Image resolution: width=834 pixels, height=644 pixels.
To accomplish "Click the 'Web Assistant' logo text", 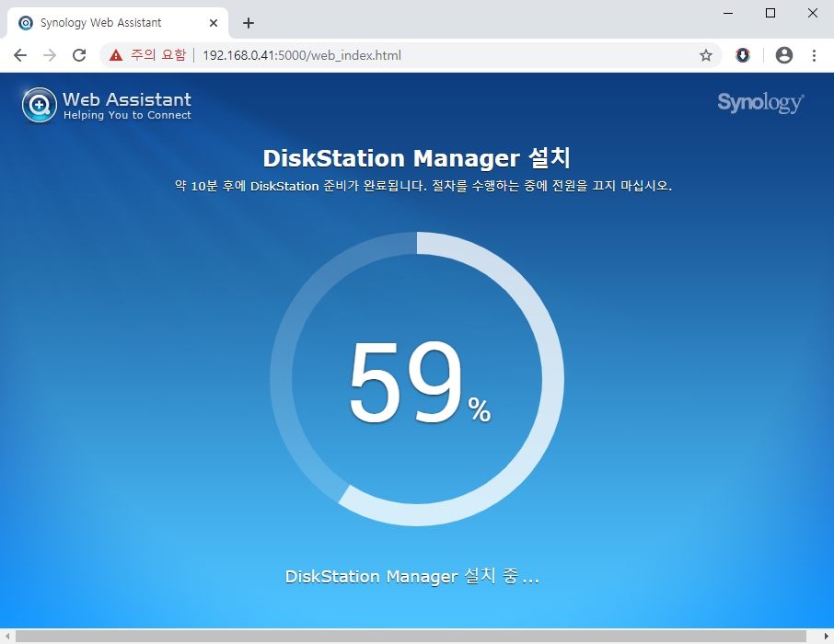I will 127,99.
